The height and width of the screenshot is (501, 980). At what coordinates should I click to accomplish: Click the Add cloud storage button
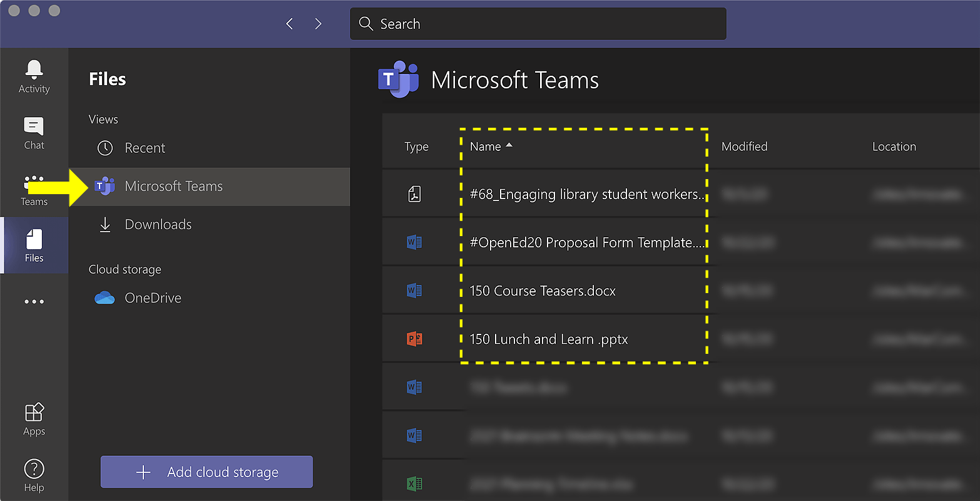(207, 472)
